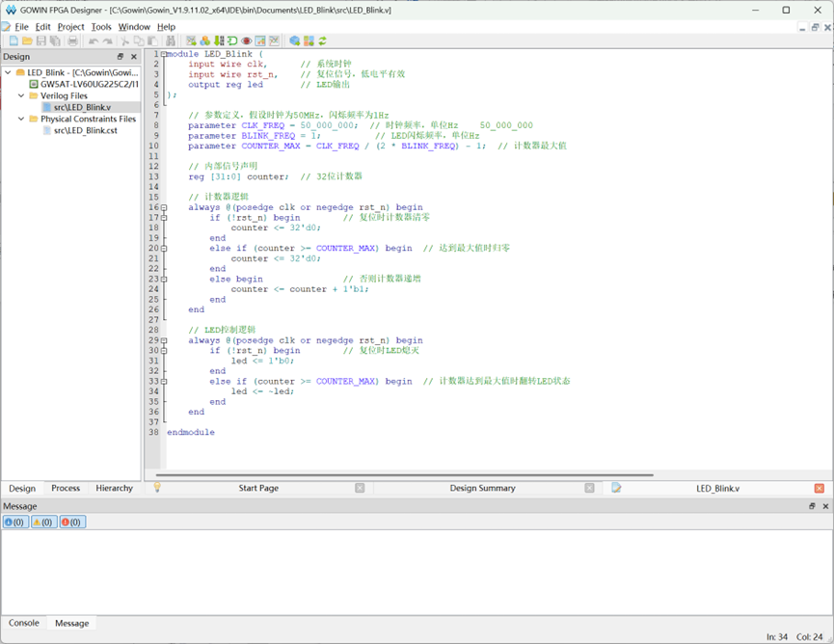Screen dimensions: 834x644
Task: Click the Open folder toolbar icon
Action: pyautogui.click(x=27, y=40)
